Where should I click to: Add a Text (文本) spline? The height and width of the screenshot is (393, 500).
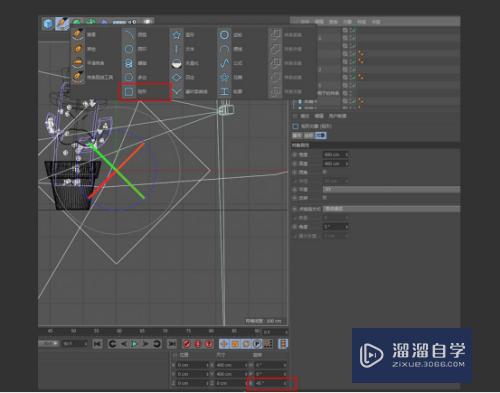[177, 49]
